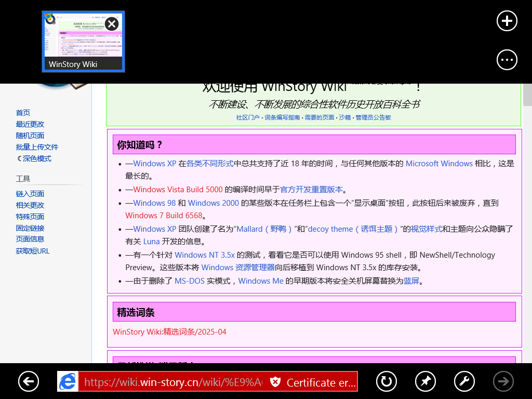Pin the site with pushpin icon

(425, 381)
